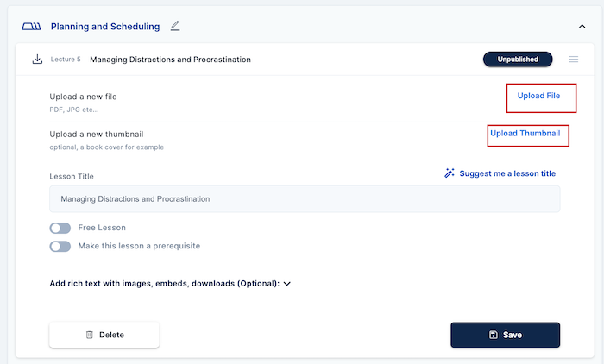Click the hamburger reorder handle next to Unpublished
The width and height of the screenshot is (604, 364).
coord(574,60)
